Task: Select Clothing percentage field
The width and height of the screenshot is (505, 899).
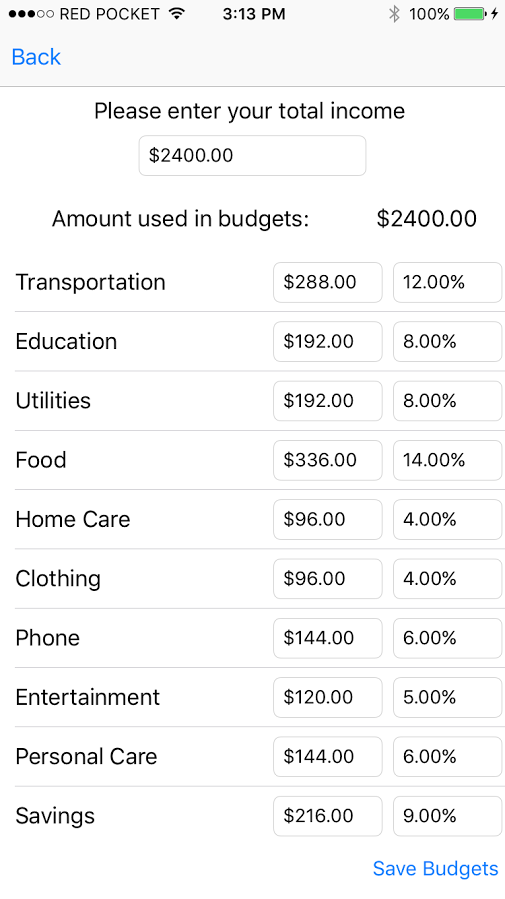Action: (x=447, y=579)
